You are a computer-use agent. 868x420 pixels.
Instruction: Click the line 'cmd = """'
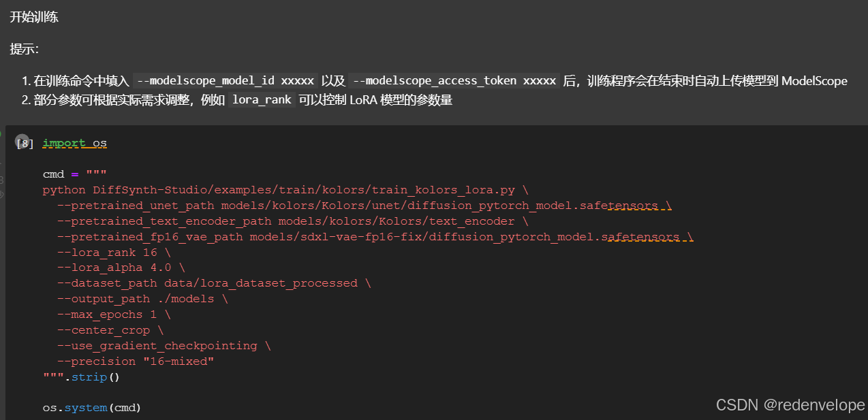tap(75, 174)
